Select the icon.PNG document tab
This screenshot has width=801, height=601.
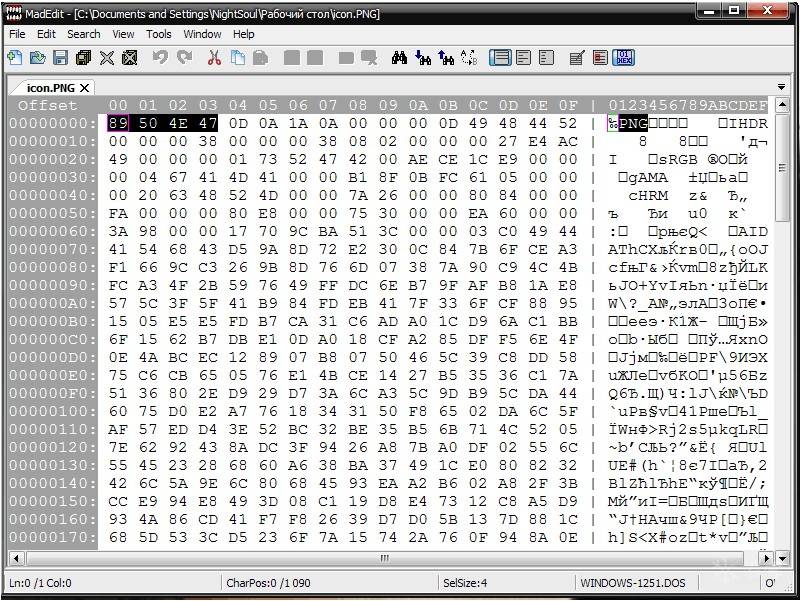51,88
